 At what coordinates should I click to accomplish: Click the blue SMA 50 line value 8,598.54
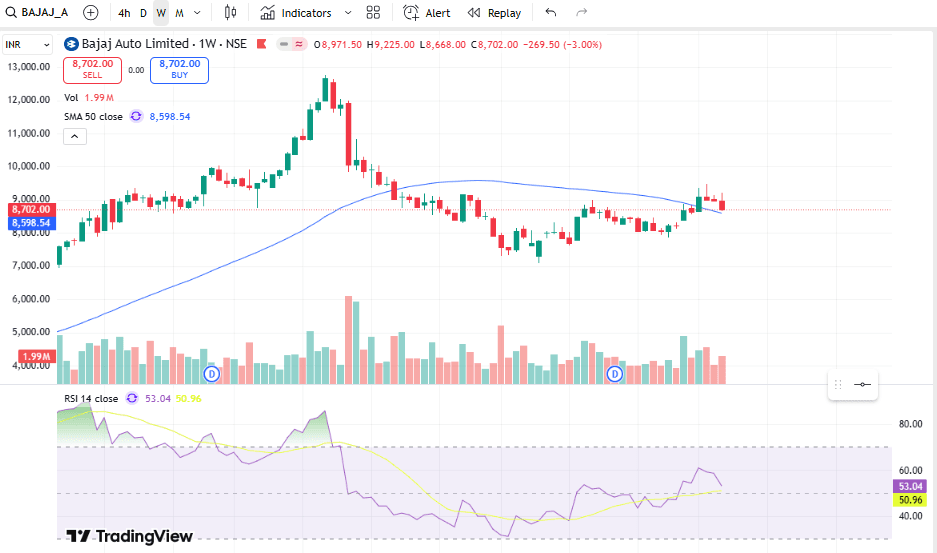(x=170, y=117)
